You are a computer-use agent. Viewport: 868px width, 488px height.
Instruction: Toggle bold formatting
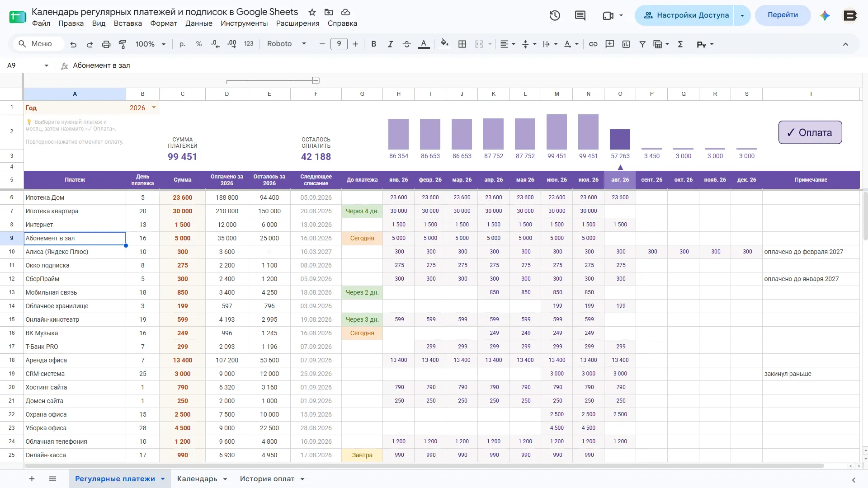[374, 44]
